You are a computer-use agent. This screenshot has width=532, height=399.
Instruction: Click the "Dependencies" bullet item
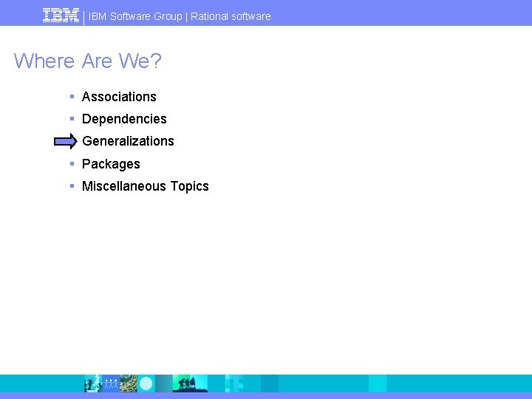click(x=124, y=119)
